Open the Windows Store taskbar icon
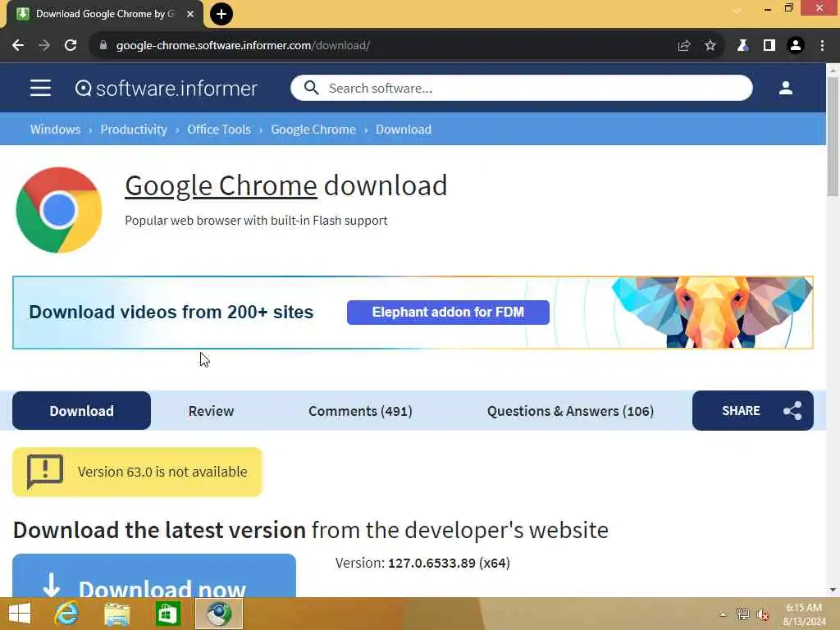 click(x=167, y=614)
